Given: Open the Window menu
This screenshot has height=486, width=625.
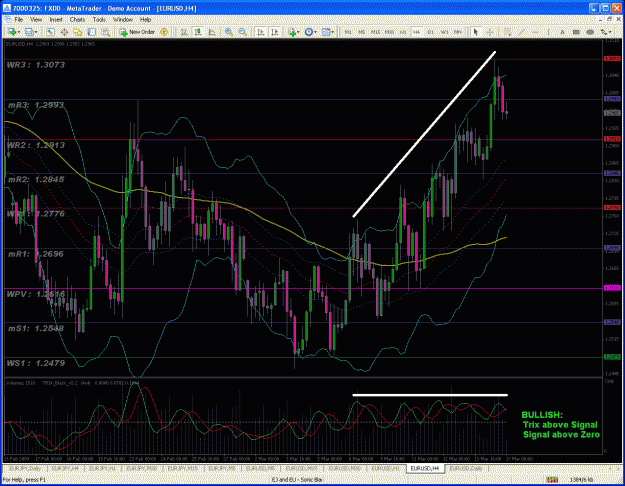Looking at the screenshot, I should (123, 19).
